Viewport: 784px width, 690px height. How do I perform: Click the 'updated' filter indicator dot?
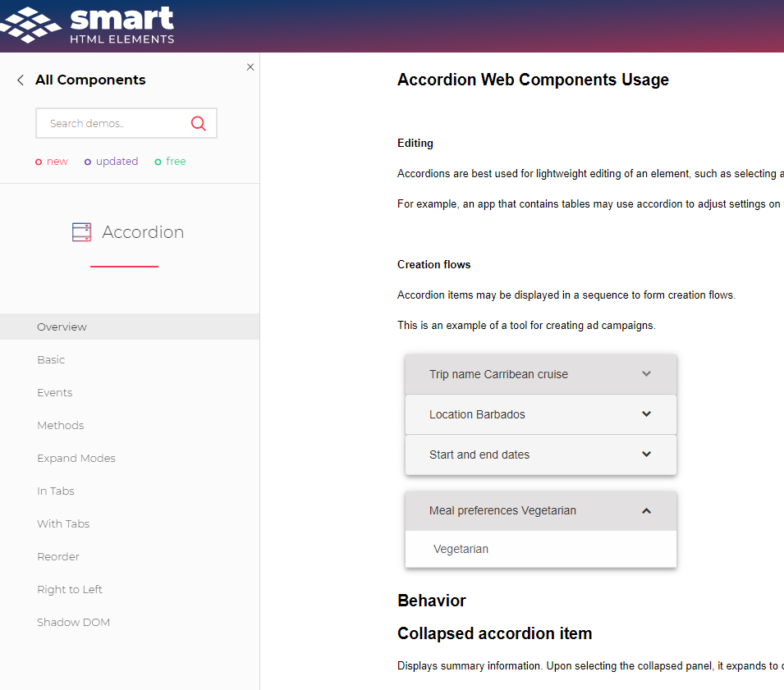(89, 162)
